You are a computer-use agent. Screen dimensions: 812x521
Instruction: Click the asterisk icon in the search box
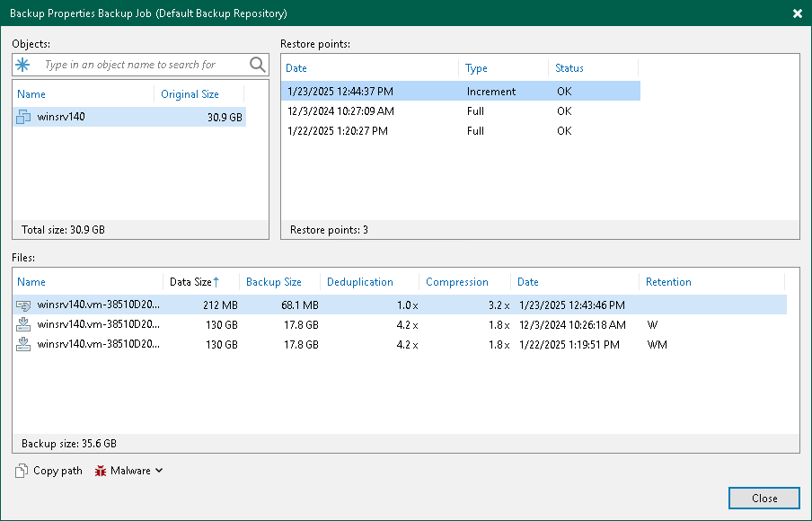coord(20,65)
